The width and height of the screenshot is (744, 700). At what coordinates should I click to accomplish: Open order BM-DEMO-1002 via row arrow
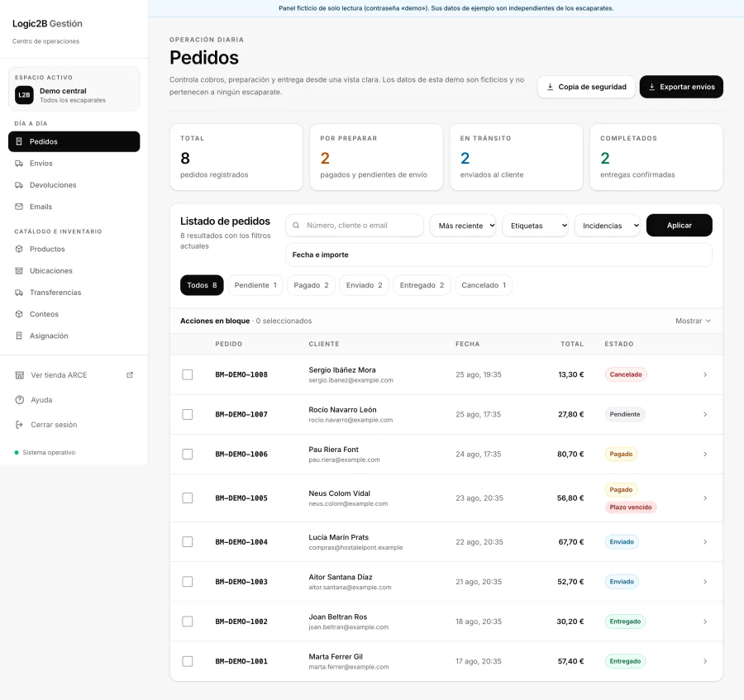coord(705,621)
